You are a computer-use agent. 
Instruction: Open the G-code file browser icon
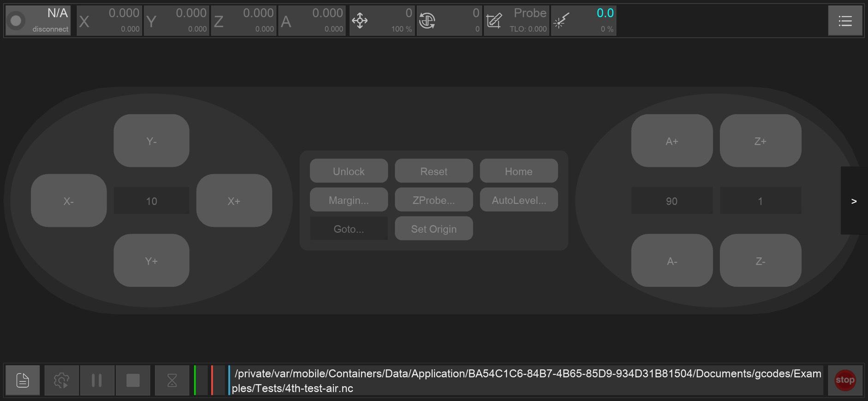tap(23, 380)
